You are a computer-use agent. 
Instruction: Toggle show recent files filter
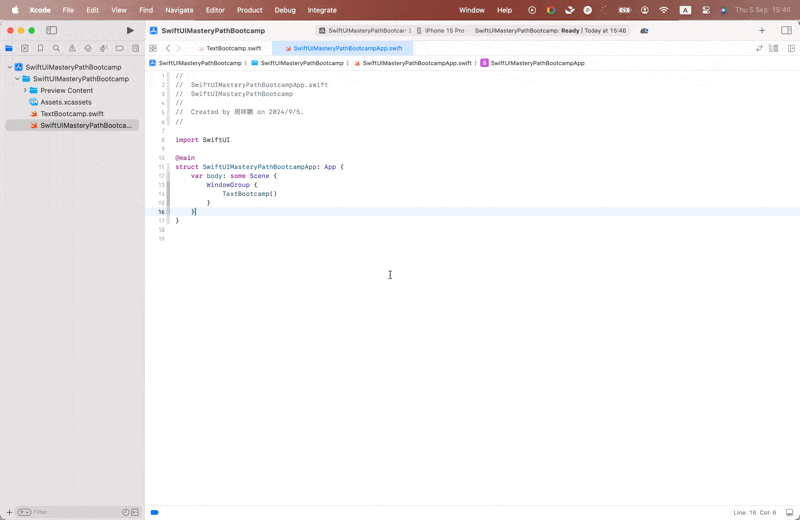tap(126, 512)
